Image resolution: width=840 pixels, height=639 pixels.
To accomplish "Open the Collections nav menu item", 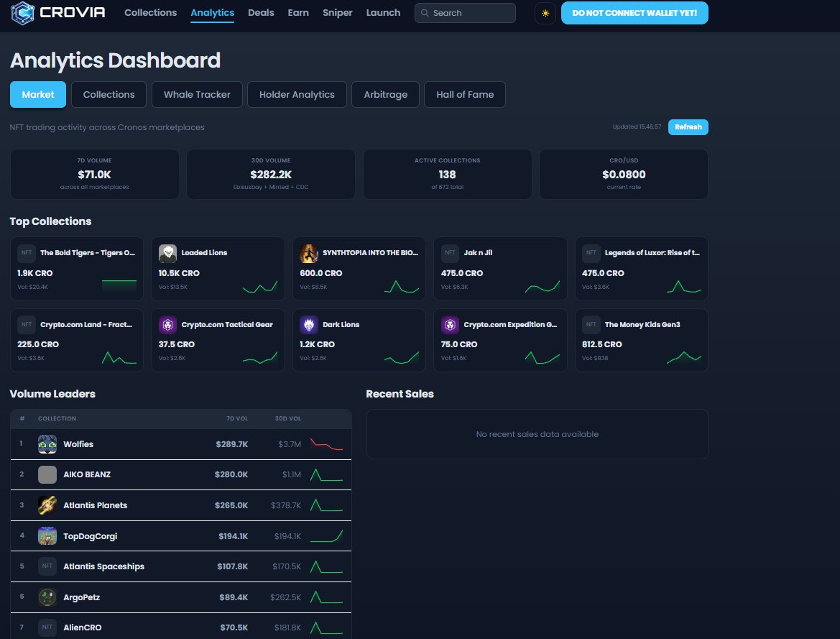I will 150,12.
